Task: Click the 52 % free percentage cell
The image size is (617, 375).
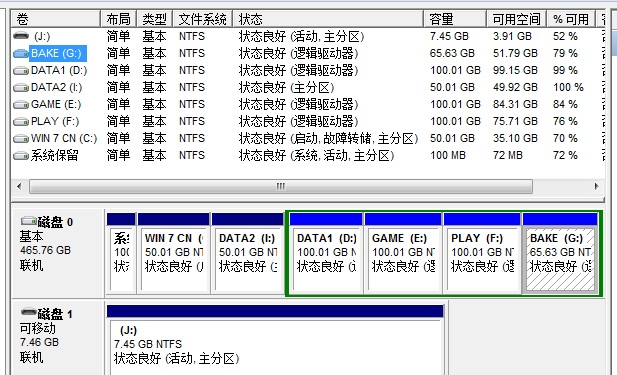Action: point(565,36)
